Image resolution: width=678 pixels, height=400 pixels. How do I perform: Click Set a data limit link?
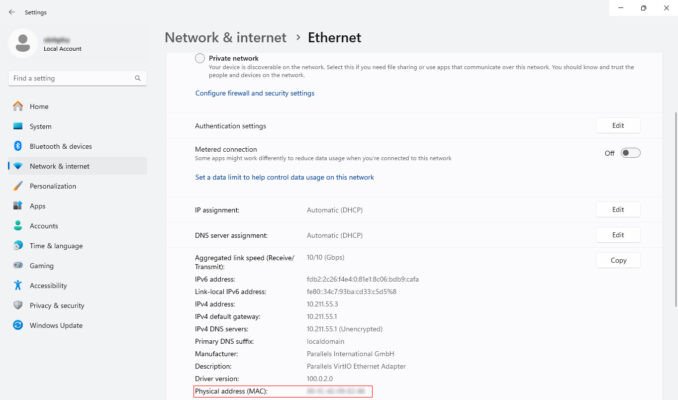(284, 177)
